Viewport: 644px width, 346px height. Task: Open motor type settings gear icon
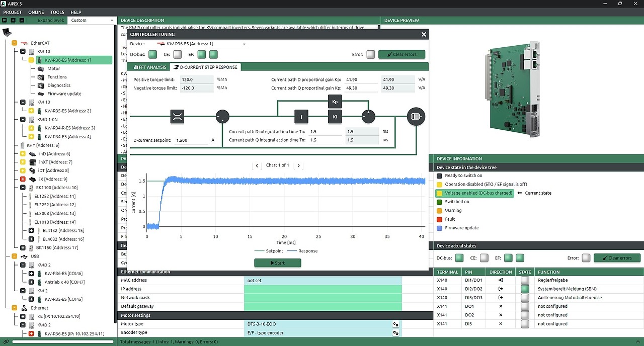tap(395, 324)
